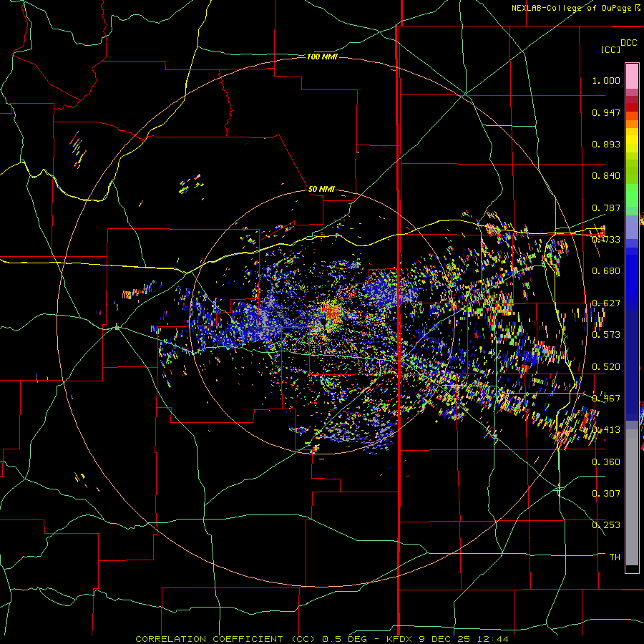Click the [CC] units label

pos(610,49)
